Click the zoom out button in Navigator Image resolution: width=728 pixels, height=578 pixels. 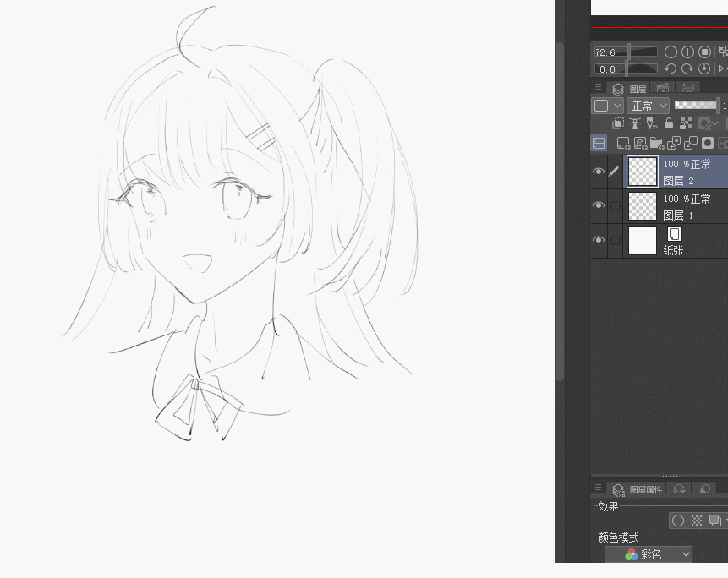[x=671, y=52]
